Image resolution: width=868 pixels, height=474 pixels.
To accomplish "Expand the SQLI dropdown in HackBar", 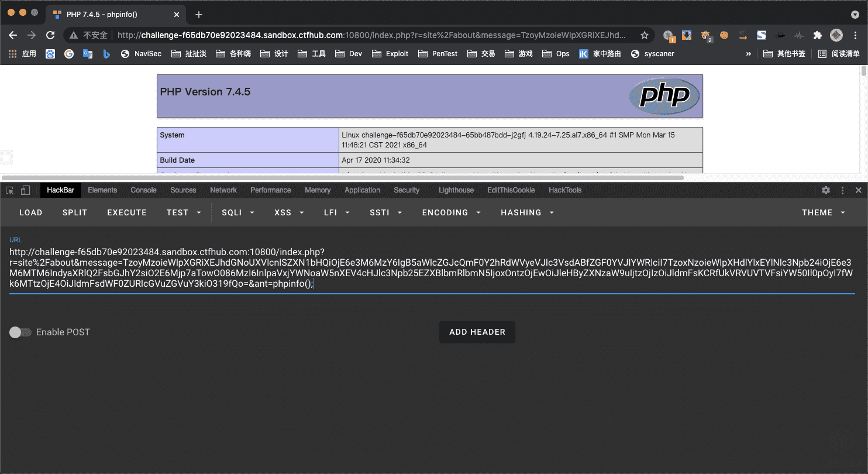I will click(238, 212).
